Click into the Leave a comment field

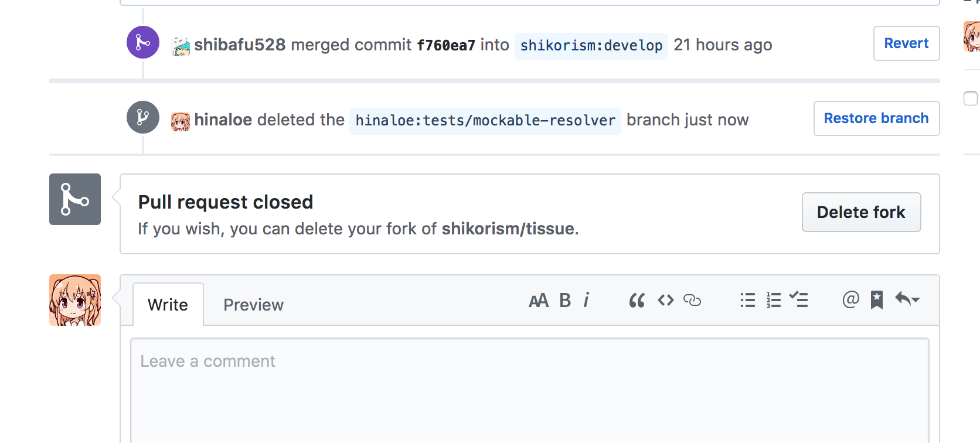[530, 390]
